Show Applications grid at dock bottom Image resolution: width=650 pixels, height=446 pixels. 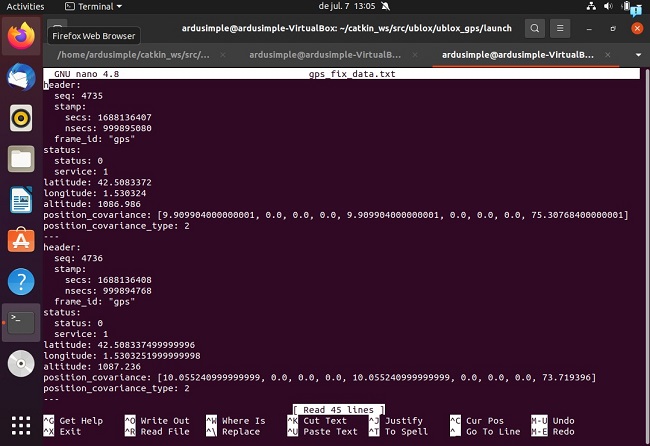pos(21,423)
